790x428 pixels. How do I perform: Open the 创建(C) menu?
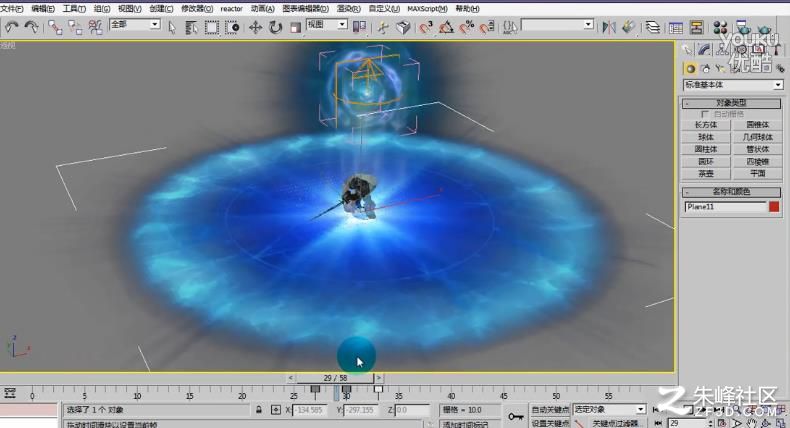tap(161, 9)
